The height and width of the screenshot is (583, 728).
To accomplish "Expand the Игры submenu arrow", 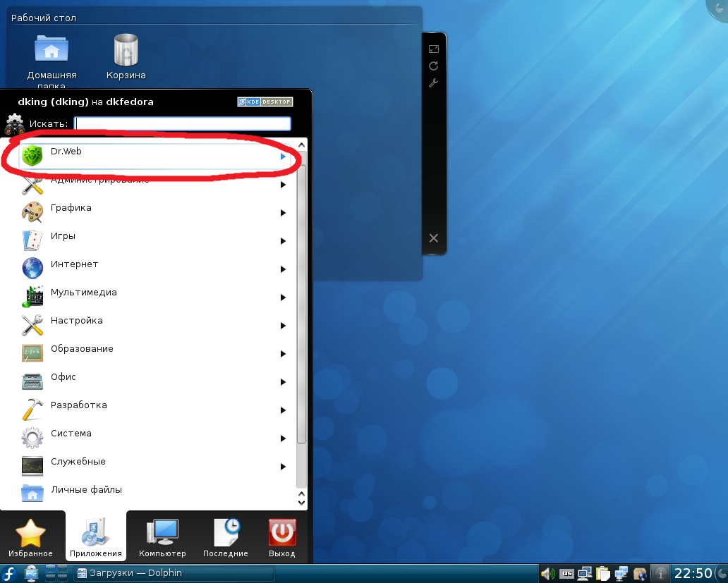I will coord(283,241).
